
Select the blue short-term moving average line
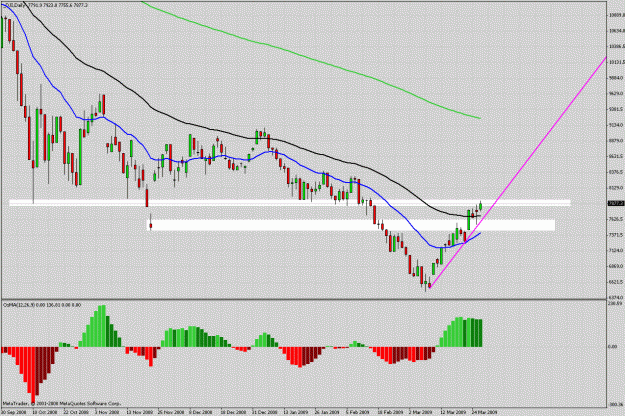[x=255, y=155]
